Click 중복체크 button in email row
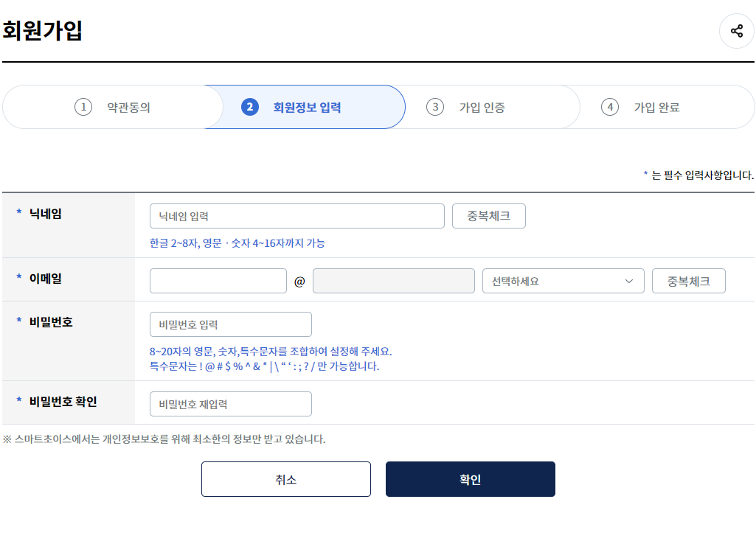The image size is (756, 558). click(688, 281)
